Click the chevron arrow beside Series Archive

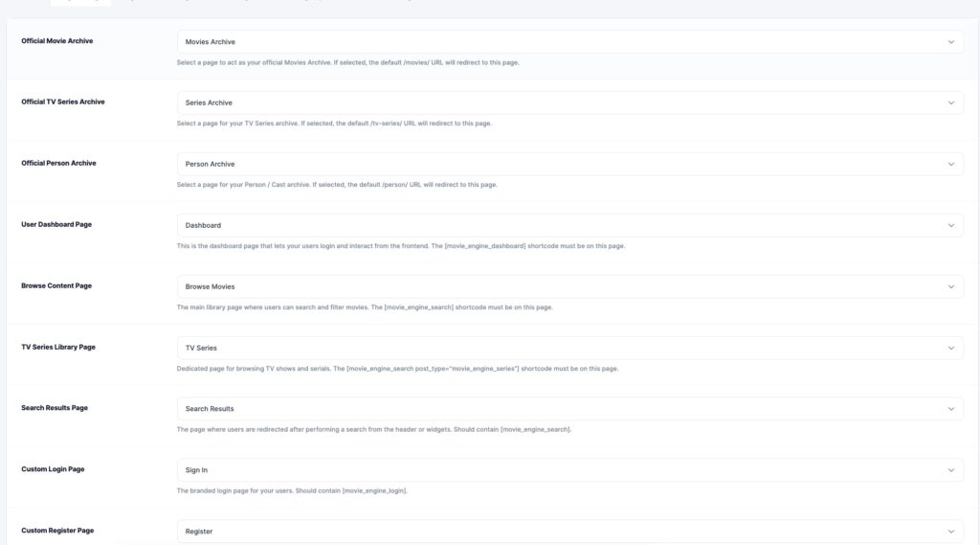point(950,102)
